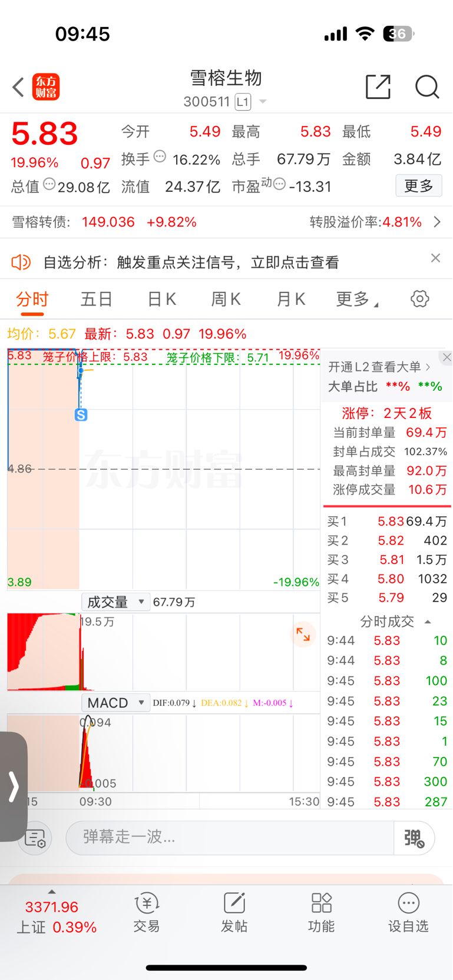Expand the 更多 chart period menu

pos(357,299)
